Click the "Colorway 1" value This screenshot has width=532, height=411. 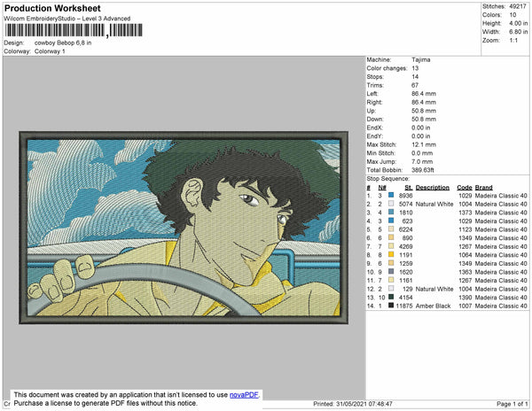tap(50, 51)
